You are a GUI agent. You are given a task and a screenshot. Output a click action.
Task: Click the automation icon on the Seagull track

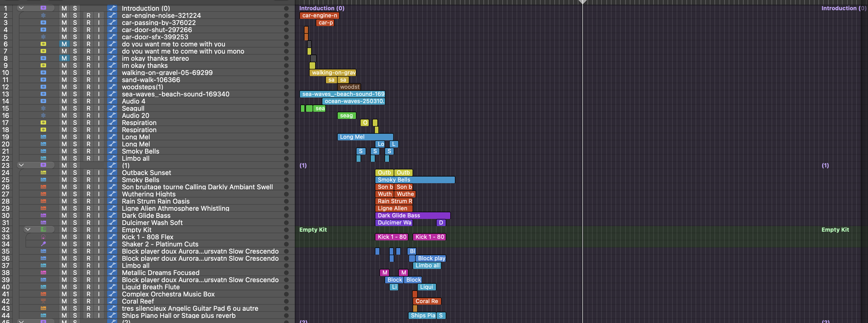coord(112,108)
